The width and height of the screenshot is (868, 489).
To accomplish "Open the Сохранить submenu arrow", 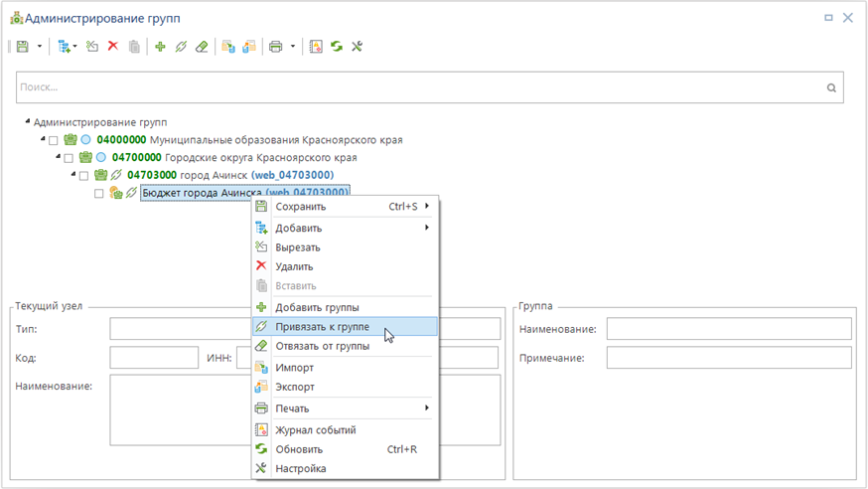I will [x=427, y=206].
